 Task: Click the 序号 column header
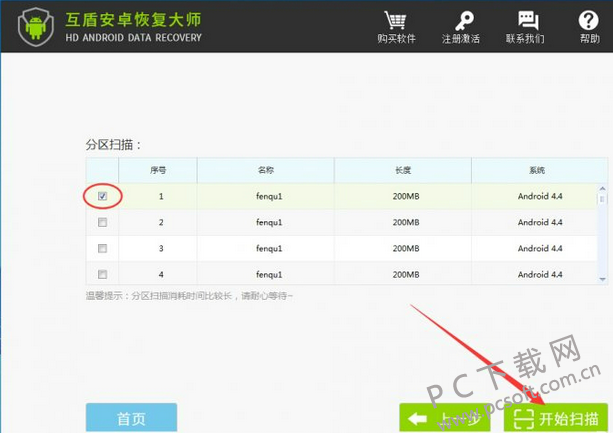coord(158,170)
